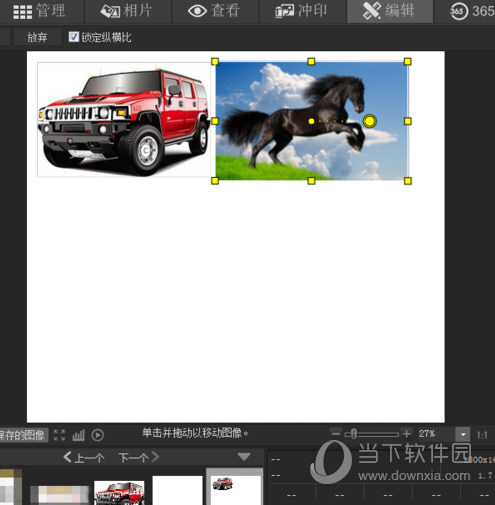495x505 pixels.
Task: Click the red Hummer image on canvas
Action: pos(124,119)
